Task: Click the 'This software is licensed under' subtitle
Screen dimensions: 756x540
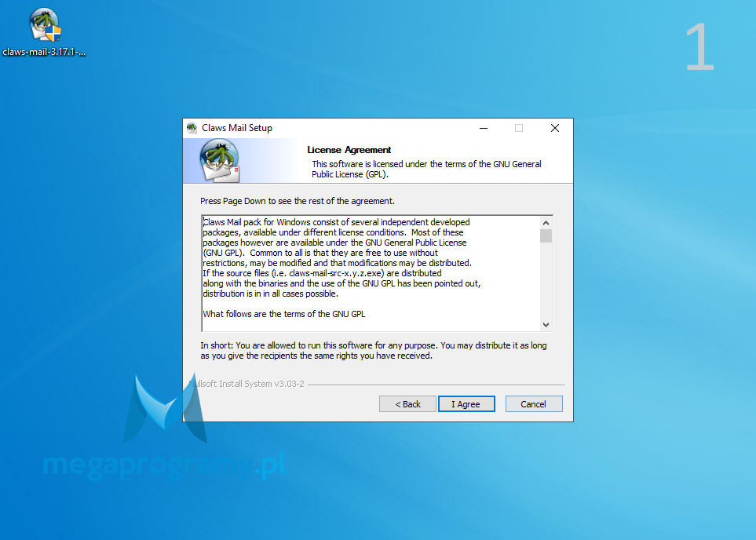Action: [x=427, y=170]
